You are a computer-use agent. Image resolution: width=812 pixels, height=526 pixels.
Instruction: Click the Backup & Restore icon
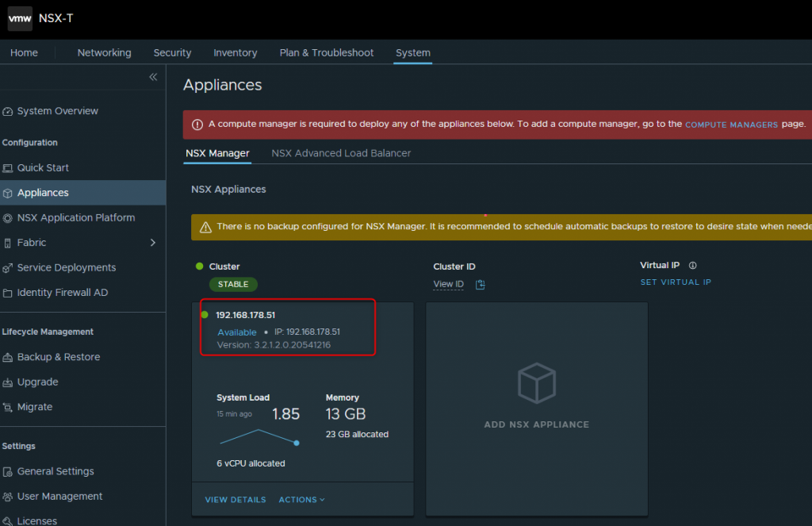(7, 358)
